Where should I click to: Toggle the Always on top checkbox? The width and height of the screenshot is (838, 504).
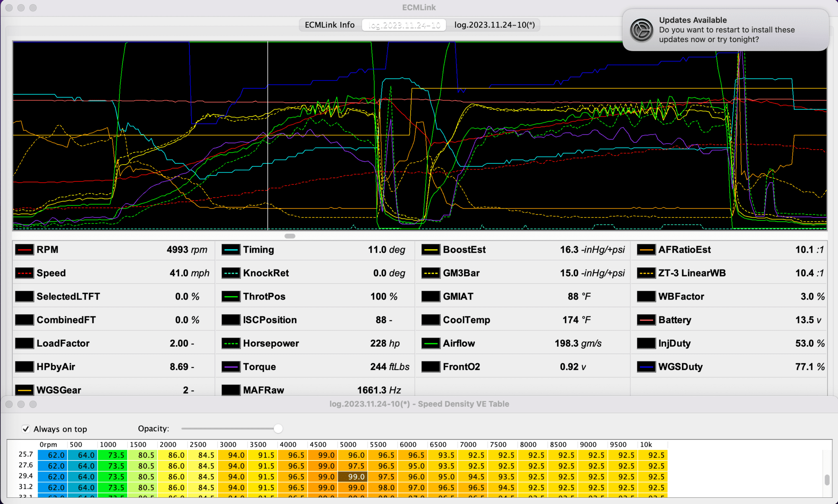[x=26, y=429]
